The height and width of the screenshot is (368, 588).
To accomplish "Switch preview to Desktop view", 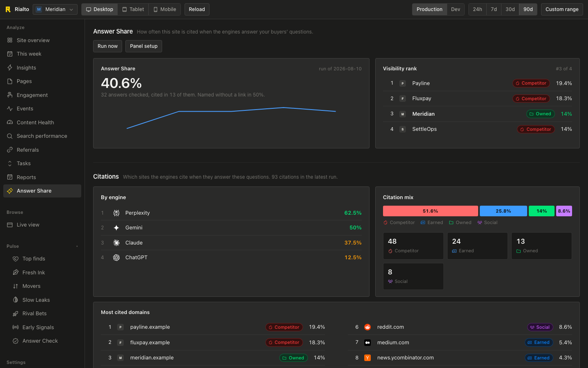I will tap(100, 9).
